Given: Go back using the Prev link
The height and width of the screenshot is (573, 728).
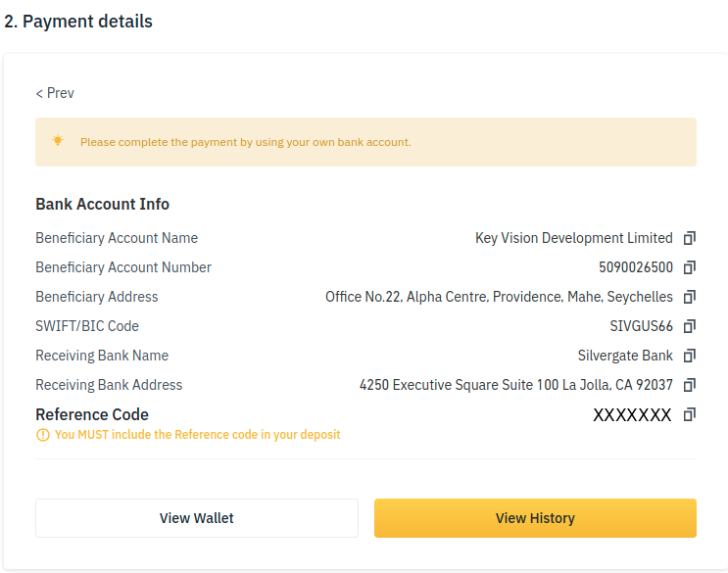Looking at the screenshot, I should coord(55,93).
